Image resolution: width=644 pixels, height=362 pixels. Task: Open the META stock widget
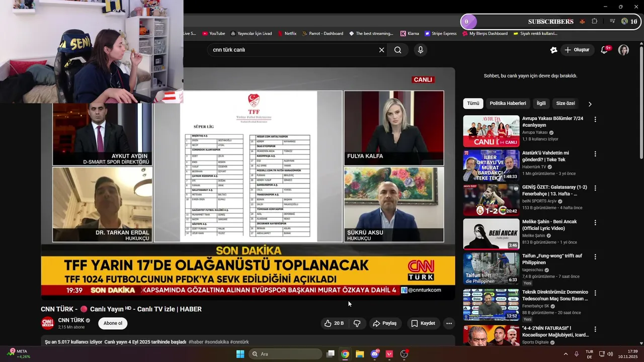pyautogui.click(x=20, y=354)
